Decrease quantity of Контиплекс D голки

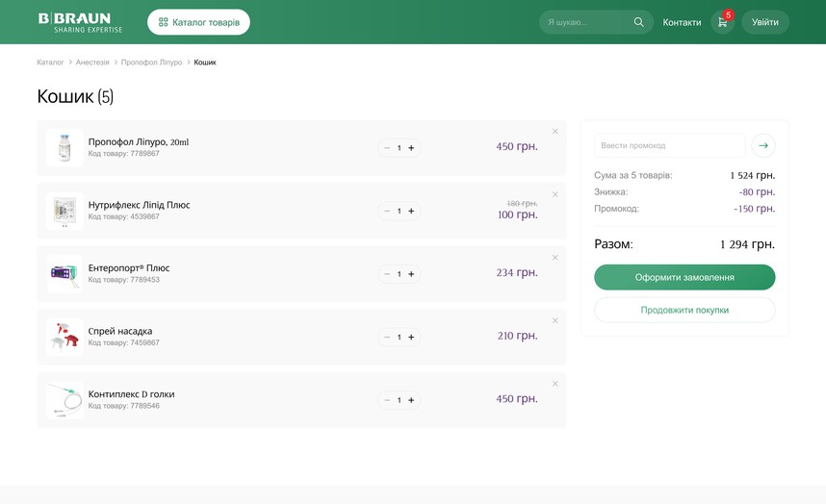point(387,400)
